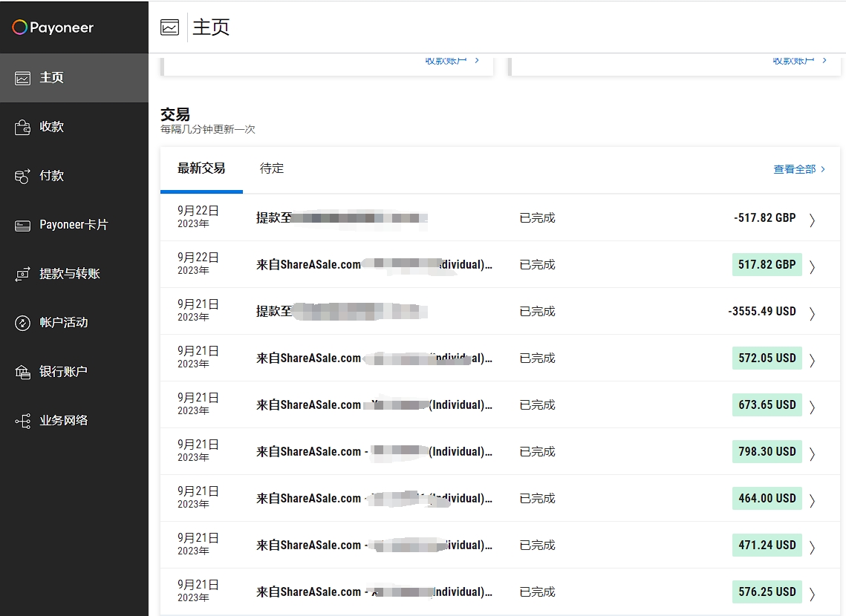Click the green 572.05 USD badge
The image size is (846, 616).
(767, 358)
